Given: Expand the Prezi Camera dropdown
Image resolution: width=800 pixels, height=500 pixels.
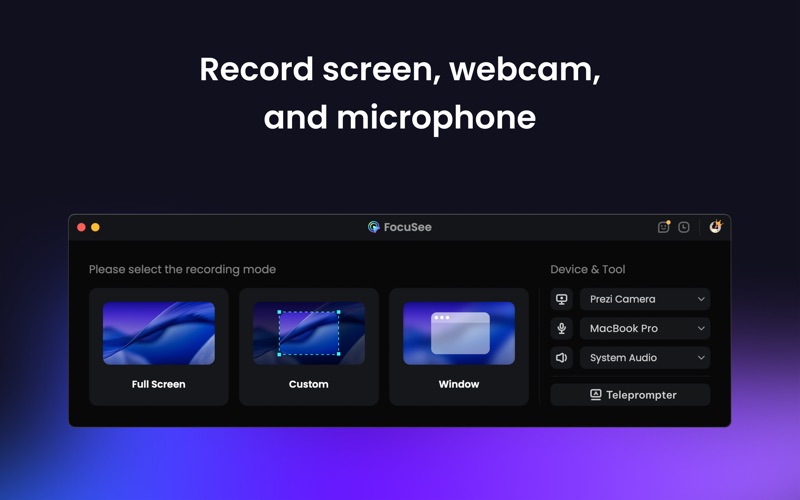Looking at the screenshot, I should coord(645,299).
